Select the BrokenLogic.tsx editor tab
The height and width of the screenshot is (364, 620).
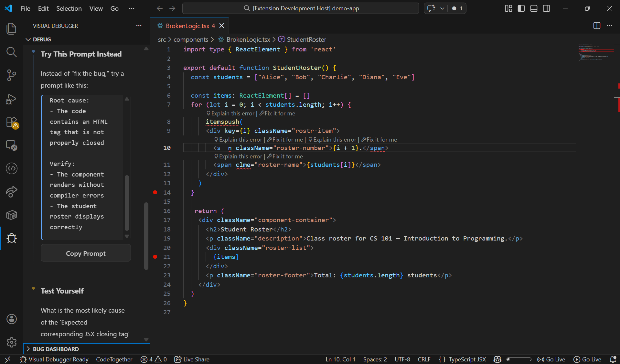click(x=187, y=26)
